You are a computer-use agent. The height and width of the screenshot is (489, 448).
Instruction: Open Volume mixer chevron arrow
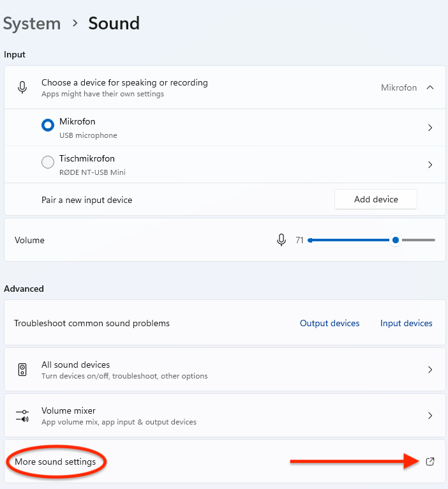click(430, 416)
